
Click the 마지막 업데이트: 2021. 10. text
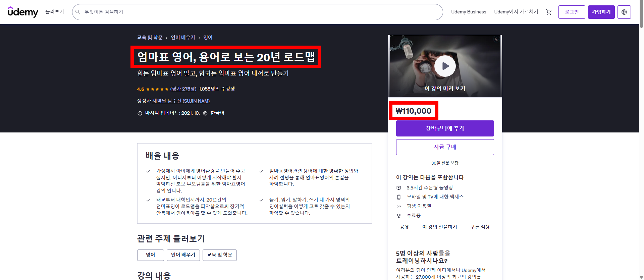click(172, 113)
